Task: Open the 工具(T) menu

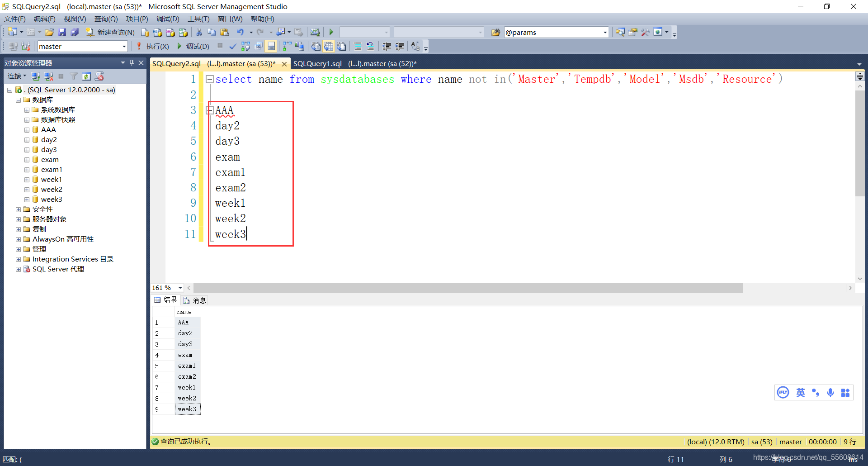Action: [x=198, y=19]
